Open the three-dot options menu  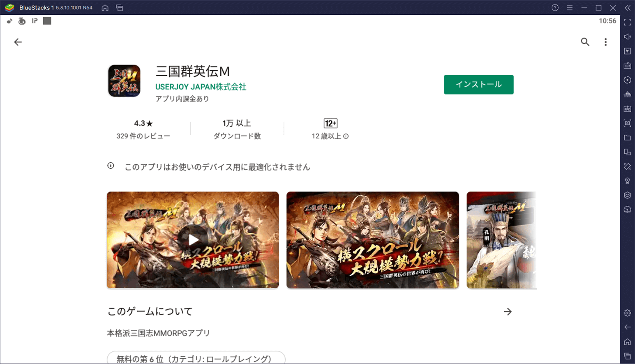pos(605,42)
